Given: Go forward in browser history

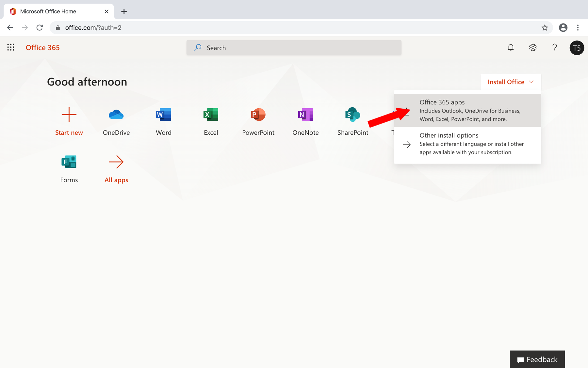Looking at the screenshot, I should tap(25, 28).
